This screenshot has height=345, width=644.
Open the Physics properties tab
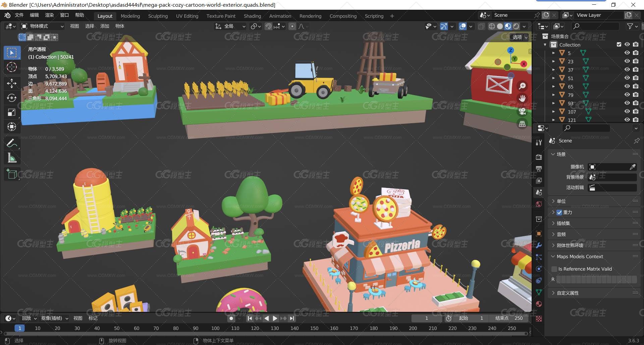pos(539,269)
